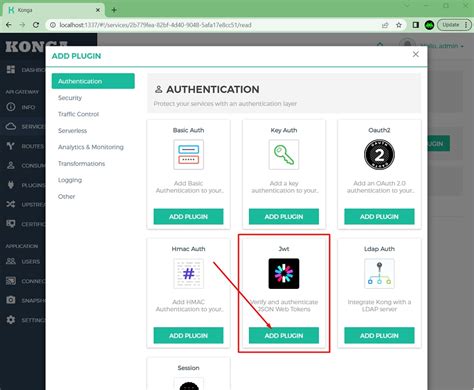Image resolution: width=474 pixels, height=390 pixels.
Task: Click the Session plugin title
Action: click(188, 368)
